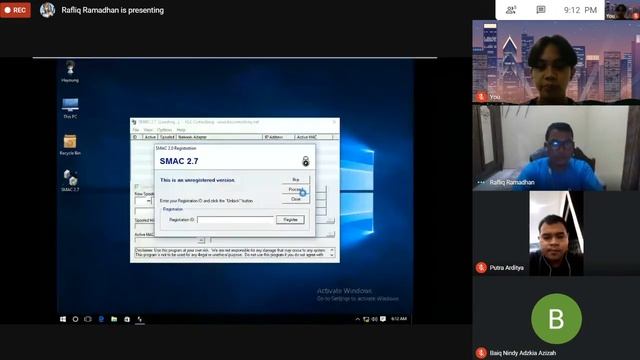The image size is (640, 360).
Task: Open the network tray icon
Action: click(366, 319)
